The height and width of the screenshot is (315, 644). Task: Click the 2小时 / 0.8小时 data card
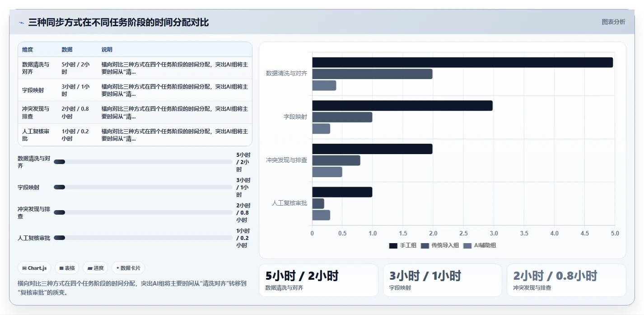(x=566, y=280)
